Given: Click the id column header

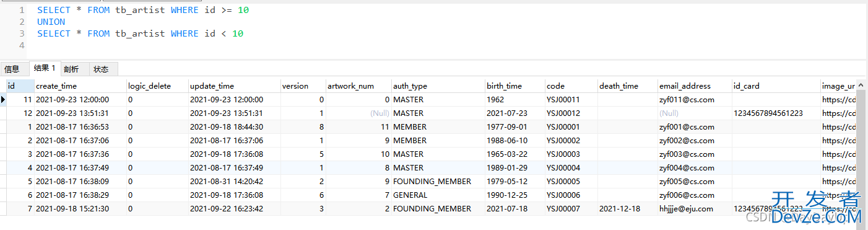Looking at the screenshot, I should click(20, 86).
